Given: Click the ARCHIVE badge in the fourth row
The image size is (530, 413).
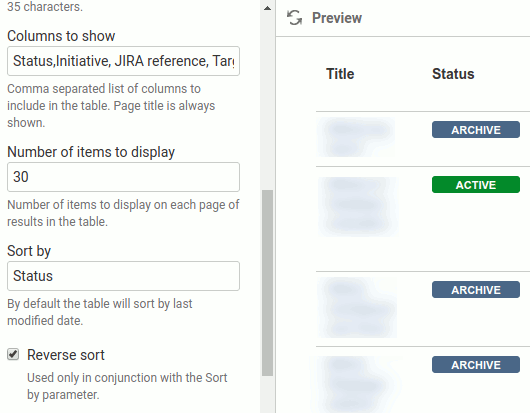Looking at the screenshot, I should (476, 365).
